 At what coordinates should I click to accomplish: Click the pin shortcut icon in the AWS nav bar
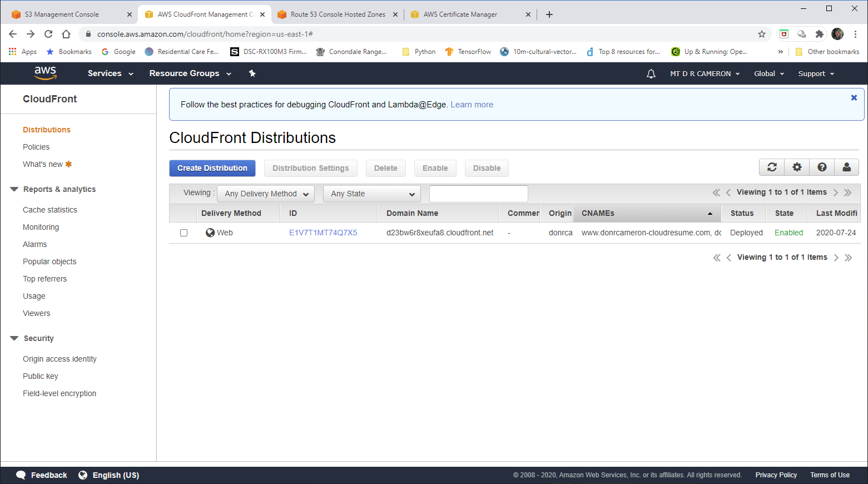coord(252,73)
